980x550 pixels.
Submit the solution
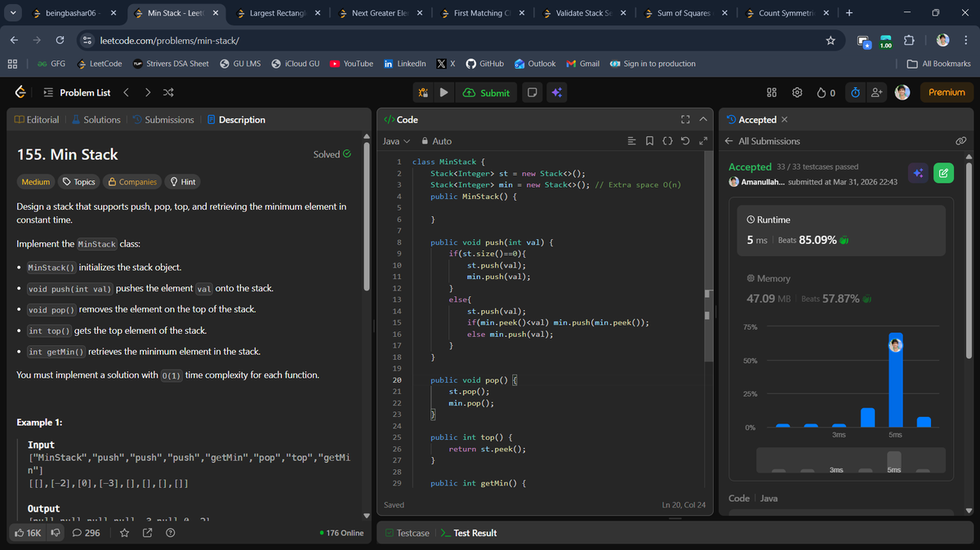[x=486, y=92]
